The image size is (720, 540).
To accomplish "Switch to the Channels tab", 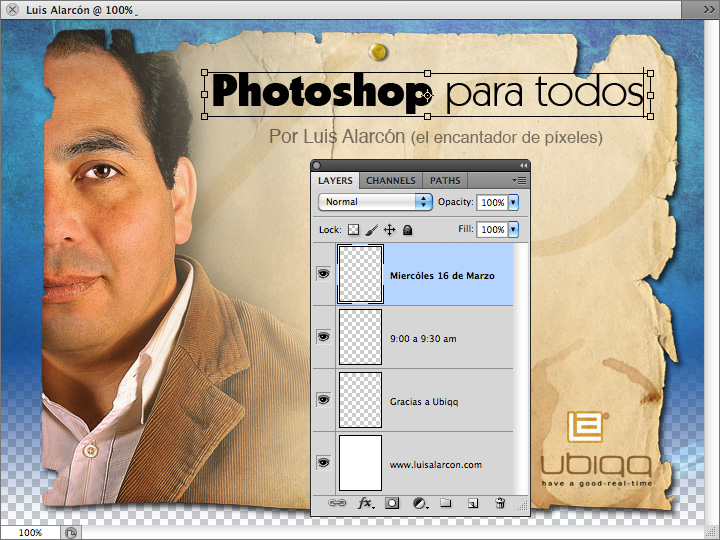I will 391,180.
